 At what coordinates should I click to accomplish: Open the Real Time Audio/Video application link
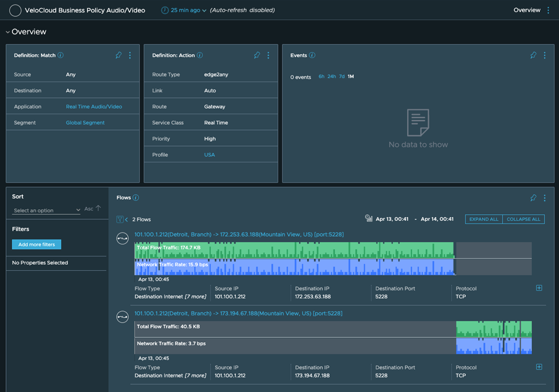tap(94, 107)
